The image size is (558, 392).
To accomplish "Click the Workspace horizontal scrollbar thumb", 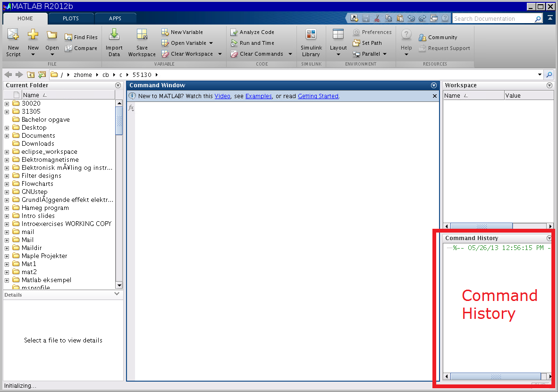I will pos(482,226).
